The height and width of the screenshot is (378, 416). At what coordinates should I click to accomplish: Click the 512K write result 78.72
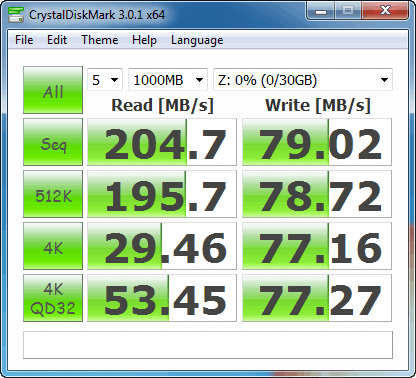[x=317, y=194]
